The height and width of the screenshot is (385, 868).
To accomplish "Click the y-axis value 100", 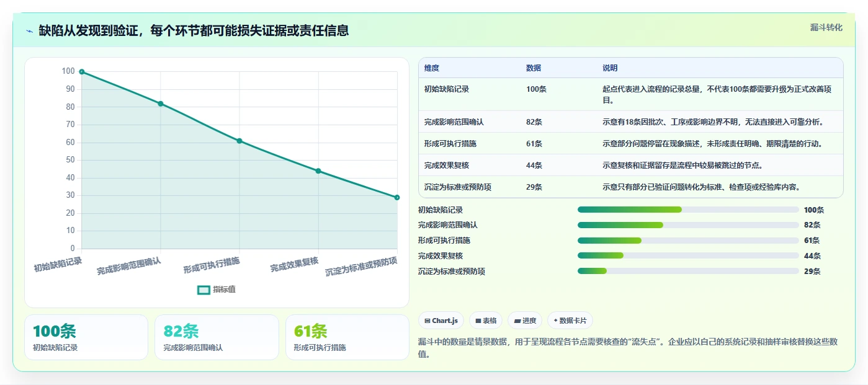I will pos(68,71).
